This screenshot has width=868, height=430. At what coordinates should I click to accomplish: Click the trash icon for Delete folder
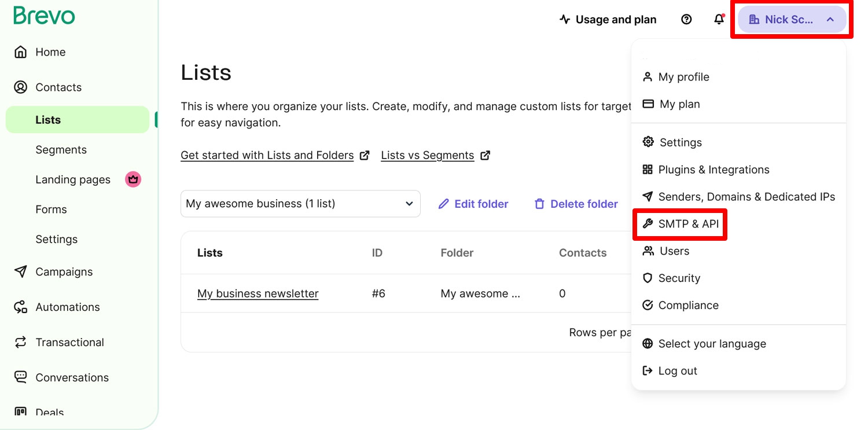tap(539, 204)
